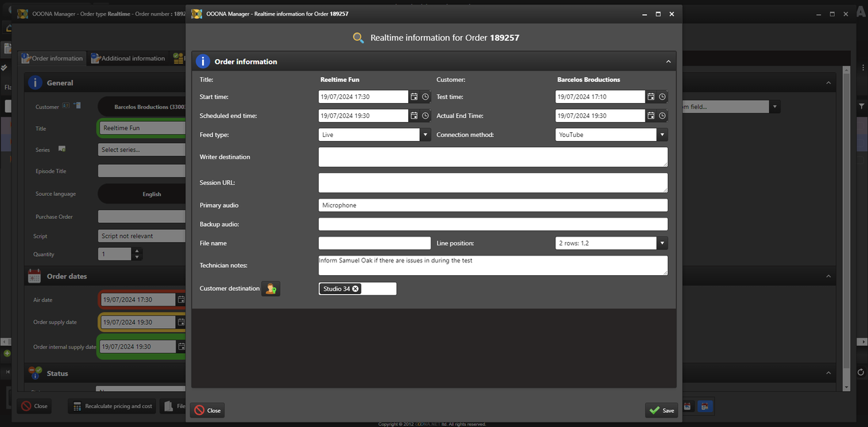Viewport: 868px width, 427px height.
Task: Edit the Technician notes text area
Action: pyautogui.click(x=492, y=266)
